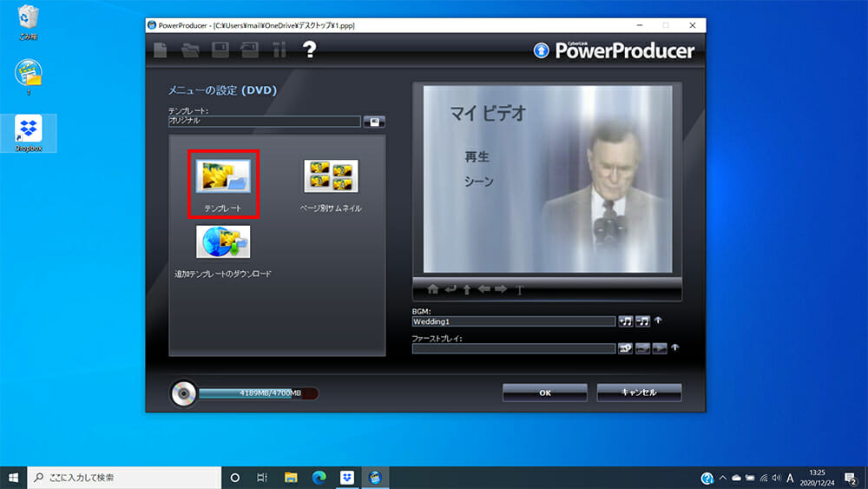Screen dimensions: 868x489
Task: Open Microsoft Edge from the taskbar
Action: [x=319, y=478]
